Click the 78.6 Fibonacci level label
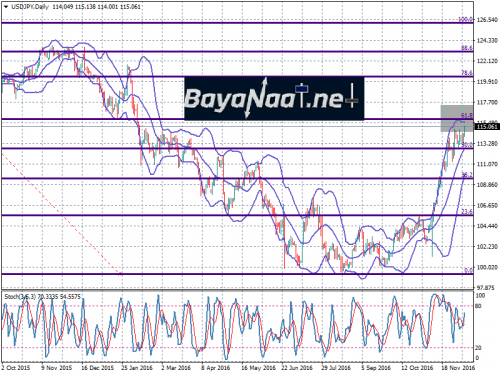500x375 pixels. pos(467,73)
